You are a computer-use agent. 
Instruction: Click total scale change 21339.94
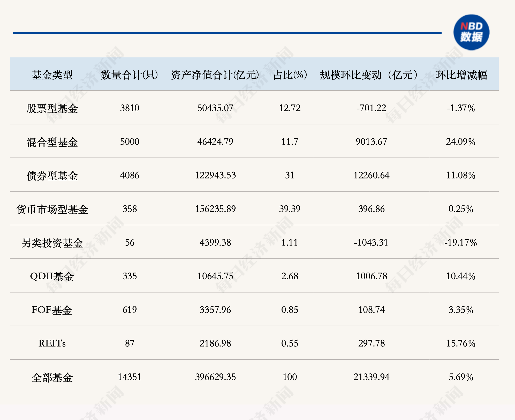click(x=371, y=377)
